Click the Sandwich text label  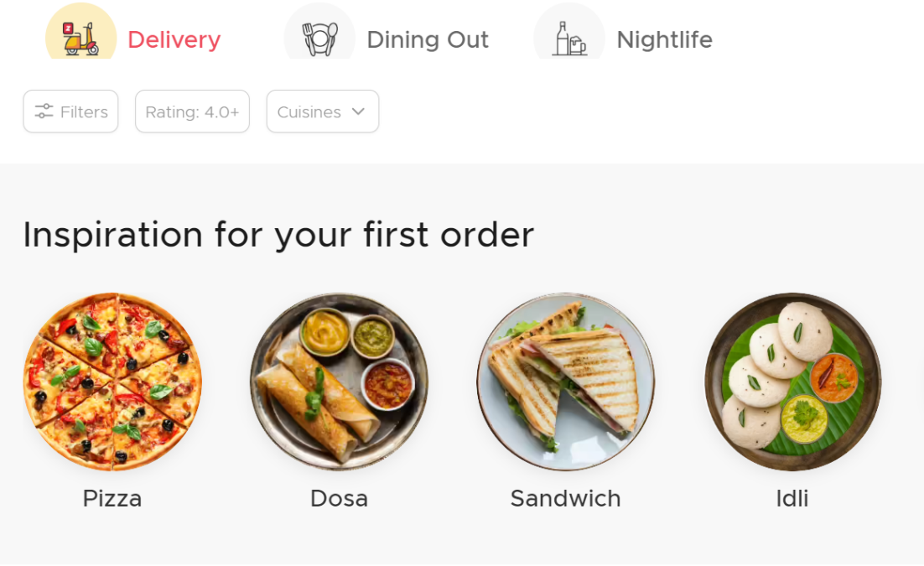click(x=566, y=498)
